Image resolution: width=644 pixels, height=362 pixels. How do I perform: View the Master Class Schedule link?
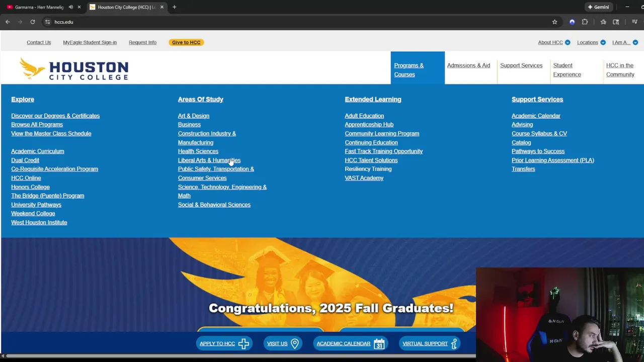[x=51, y=134]
